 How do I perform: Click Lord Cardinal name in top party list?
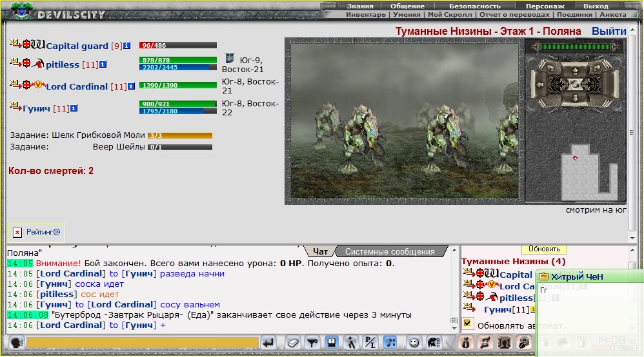pyautogui.click(x=77, y=86)
